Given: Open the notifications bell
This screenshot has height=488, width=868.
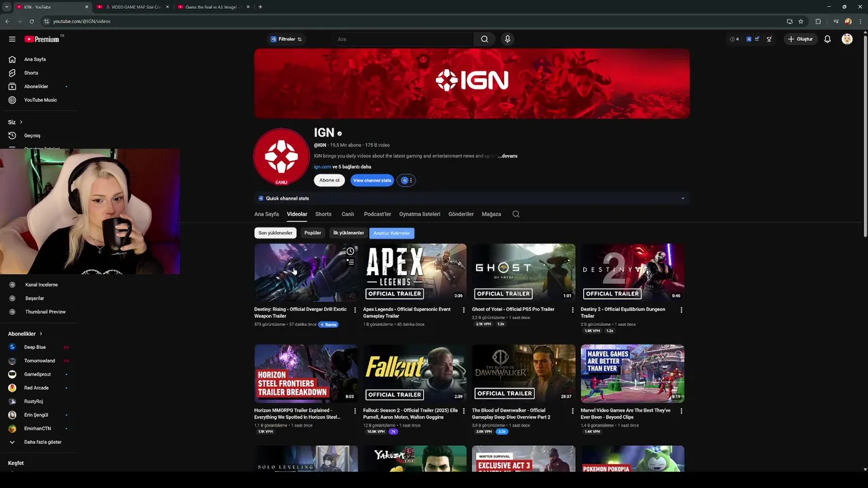Looking at the screenshot, I should 827,39.
